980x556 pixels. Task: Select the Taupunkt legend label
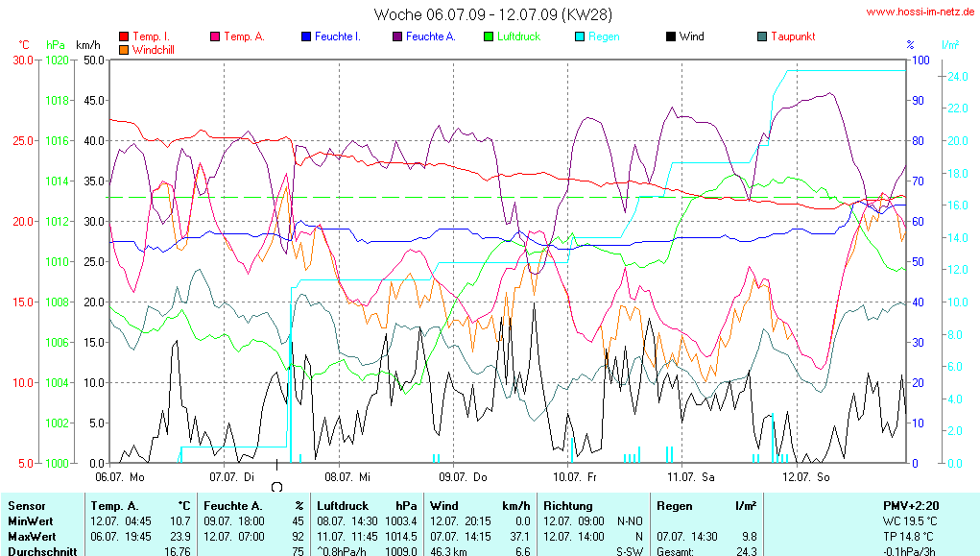coord(793,36)
